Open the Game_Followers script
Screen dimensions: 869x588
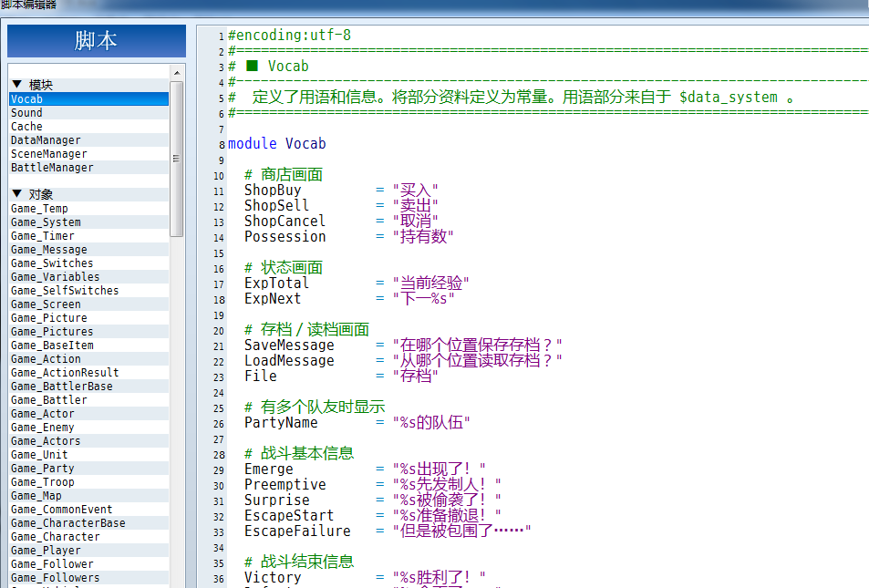(89, 577)
